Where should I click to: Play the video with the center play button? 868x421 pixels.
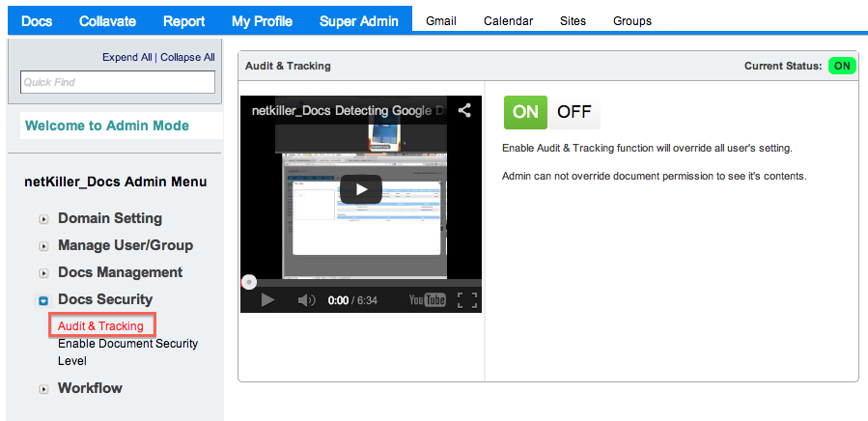click(x=361, y=189)
